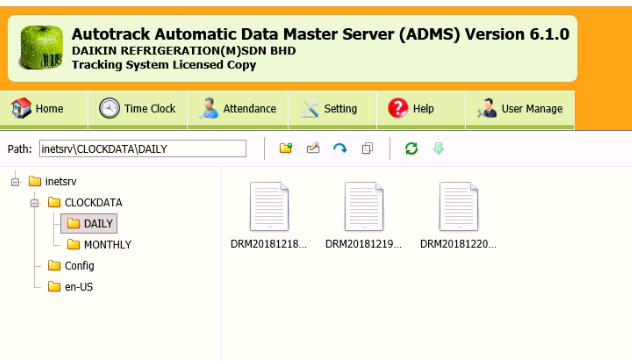The height and width of the screenshot is (361, 632).
Task: Switch to the Attendance tab
Action: (x=238, y=109)
